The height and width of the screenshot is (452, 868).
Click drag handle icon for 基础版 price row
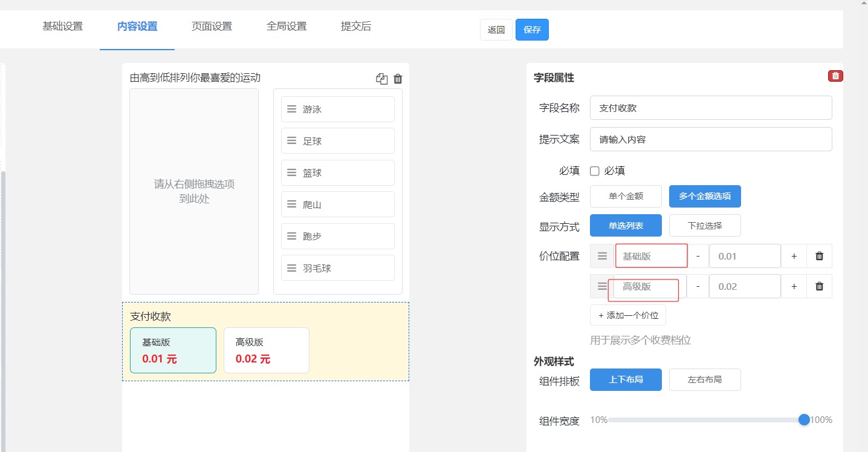pyautogui.click(x=602, y=256)
